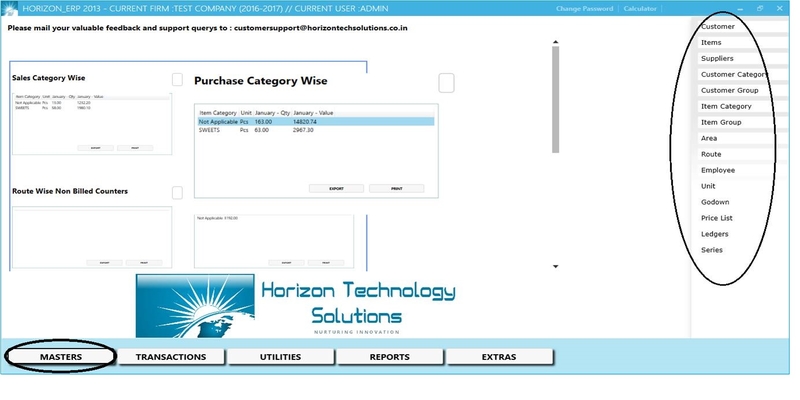Click PRINT in Sales Category Wise panel
Viewport: 800px width, 400px height.
point(135,148)
